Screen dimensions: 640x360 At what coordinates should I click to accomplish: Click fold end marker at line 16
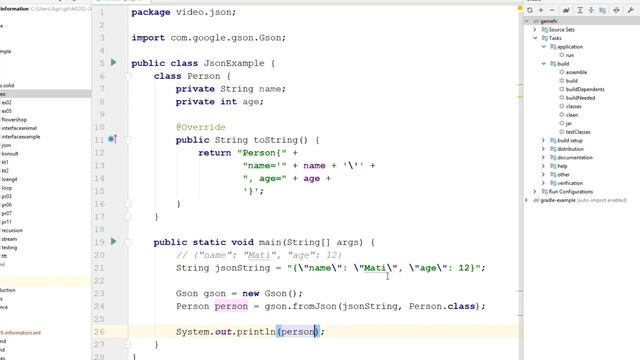click(128, 204)
